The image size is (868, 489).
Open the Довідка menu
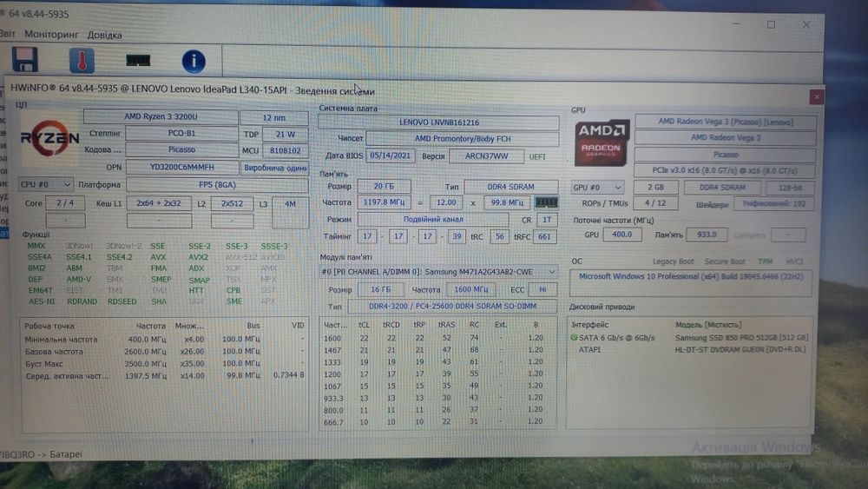pyautogui.click(x=105, y=35)
